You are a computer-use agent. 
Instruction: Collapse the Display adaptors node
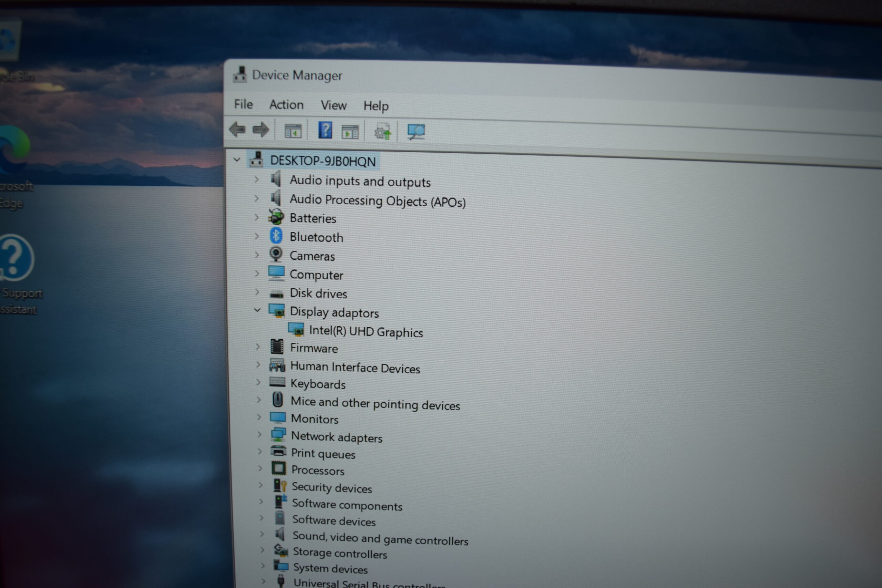257,310
